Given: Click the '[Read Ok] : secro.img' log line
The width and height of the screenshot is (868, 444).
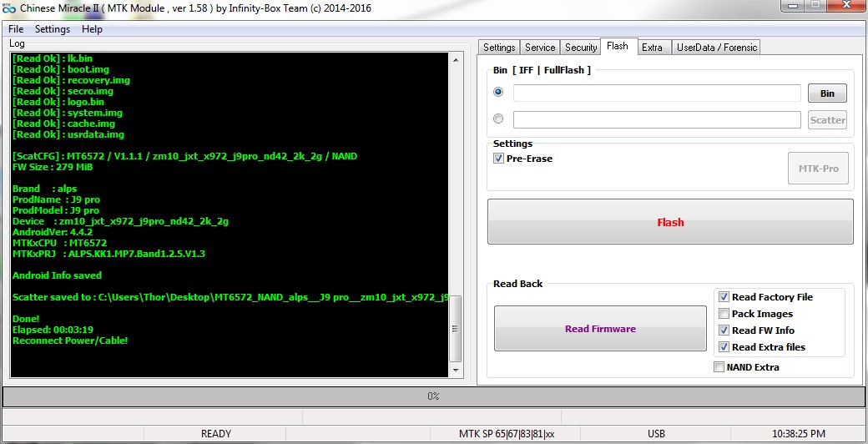Looking at the screenshot, I should [63, 91].
